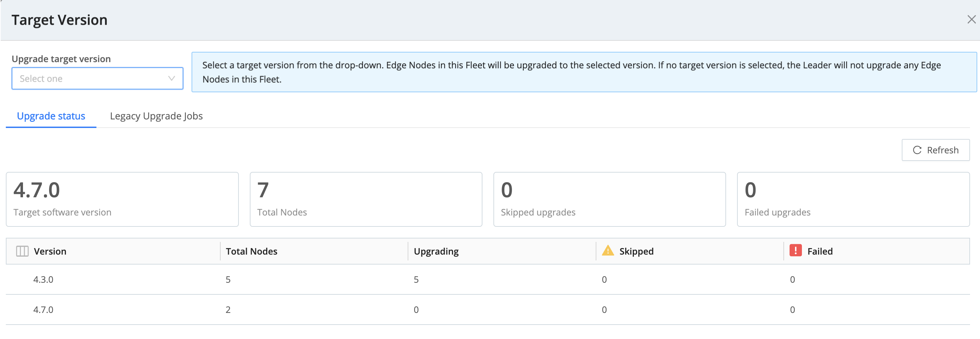
Task: Click the 4.7.0 Target software version card
Action: pos(122,199)
